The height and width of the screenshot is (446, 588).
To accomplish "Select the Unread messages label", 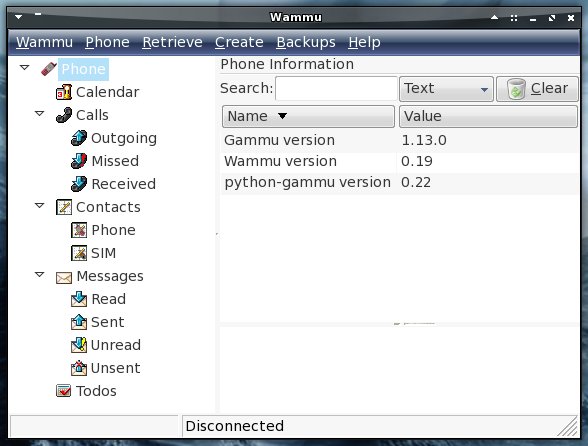I will [116, 345].
